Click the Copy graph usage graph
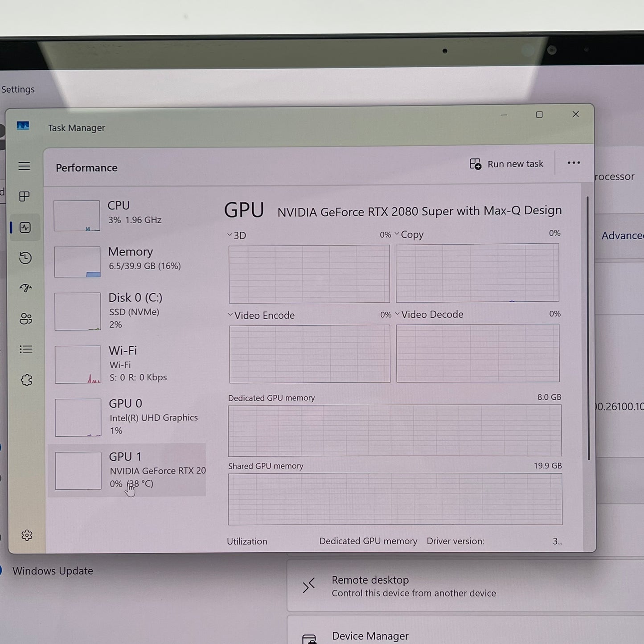 coord(477,273)
